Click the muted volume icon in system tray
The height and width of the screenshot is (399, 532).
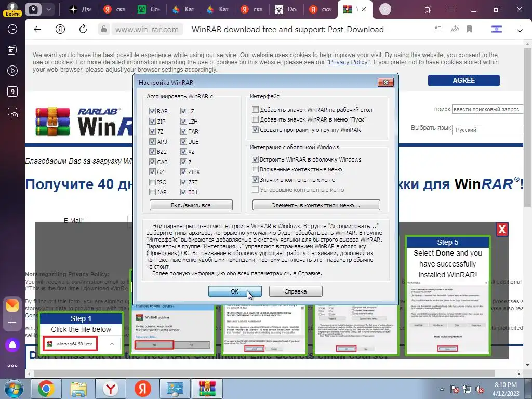(x=480, y=390)
